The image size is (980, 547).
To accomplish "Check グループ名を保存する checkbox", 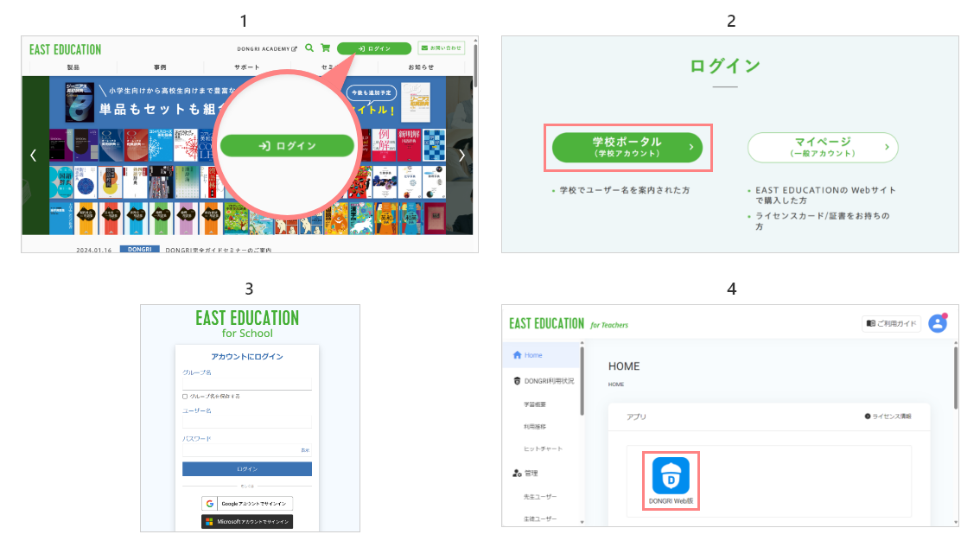I will (185, 397).
